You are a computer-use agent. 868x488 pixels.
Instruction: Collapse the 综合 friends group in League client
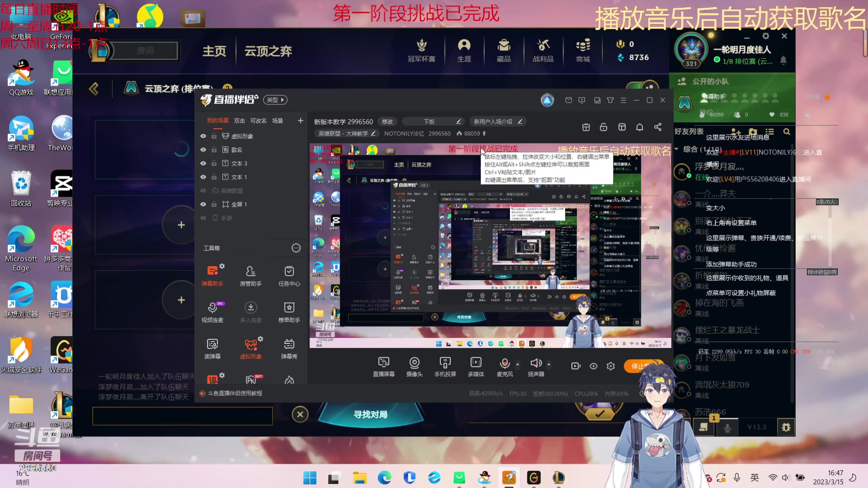pos(676,149)
